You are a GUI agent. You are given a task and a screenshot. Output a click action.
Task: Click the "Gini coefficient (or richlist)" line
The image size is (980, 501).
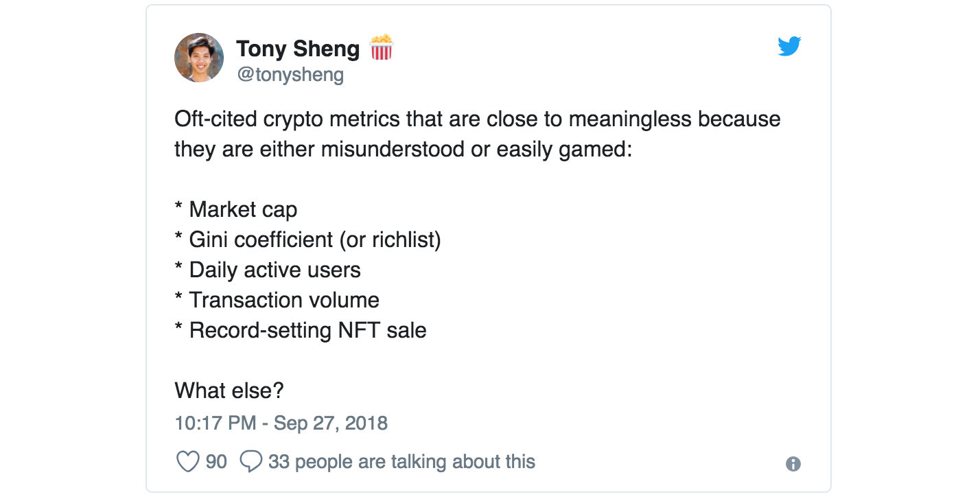pyautogui.click(x=308, y=240)
